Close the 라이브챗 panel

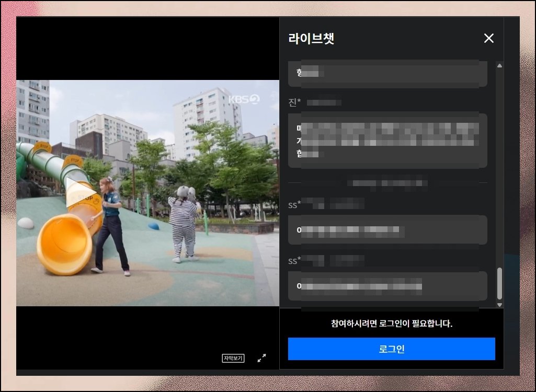(x=489, y=38)
